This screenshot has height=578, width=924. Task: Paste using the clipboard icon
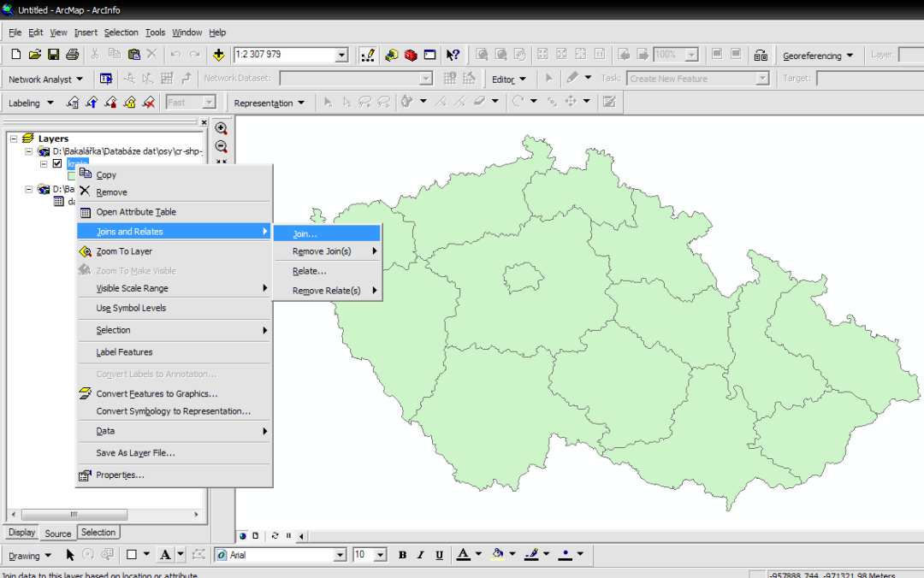click(x=133, y=54)
